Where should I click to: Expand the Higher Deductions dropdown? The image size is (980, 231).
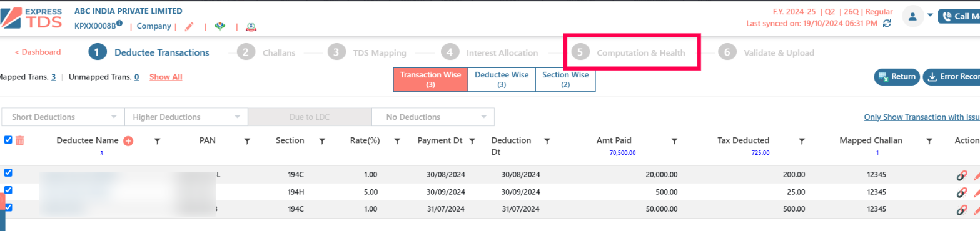pos(186,117)
